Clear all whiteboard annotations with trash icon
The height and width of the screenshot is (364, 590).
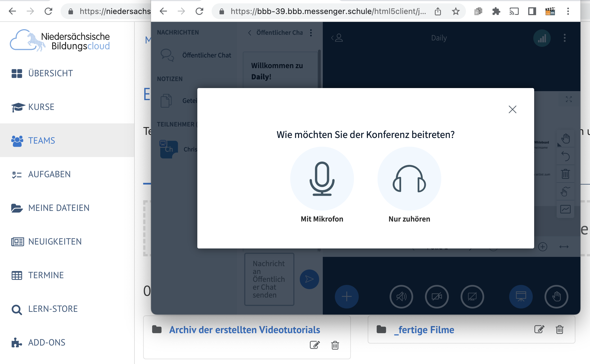565,174
